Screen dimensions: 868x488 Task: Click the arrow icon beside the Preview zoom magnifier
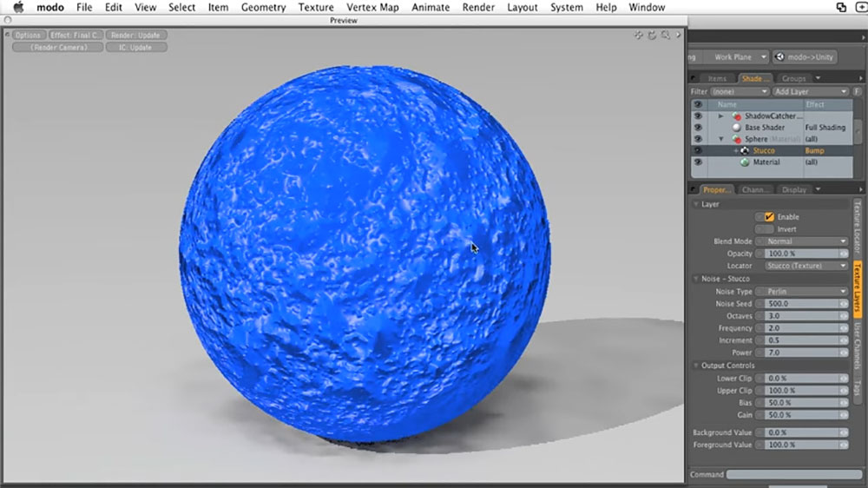pyautogui.click(x=678, y=35)
